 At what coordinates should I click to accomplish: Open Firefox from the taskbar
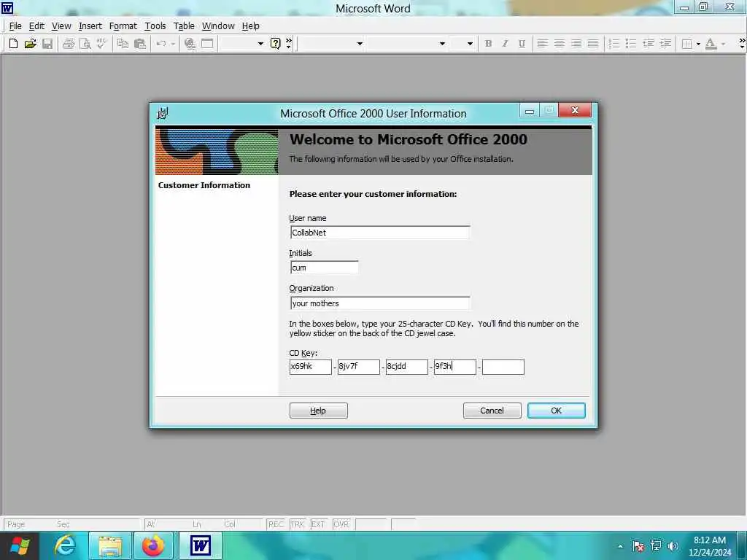[x=153, y=545]
